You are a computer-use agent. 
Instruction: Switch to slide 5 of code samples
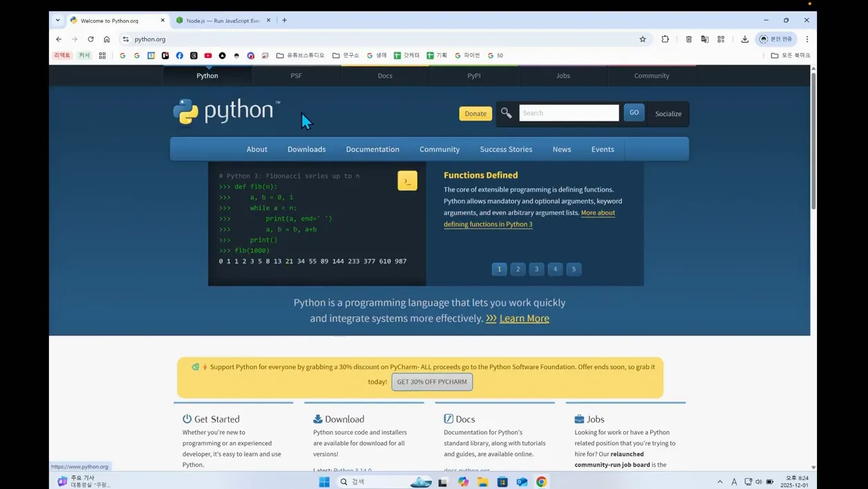(574, 269)
